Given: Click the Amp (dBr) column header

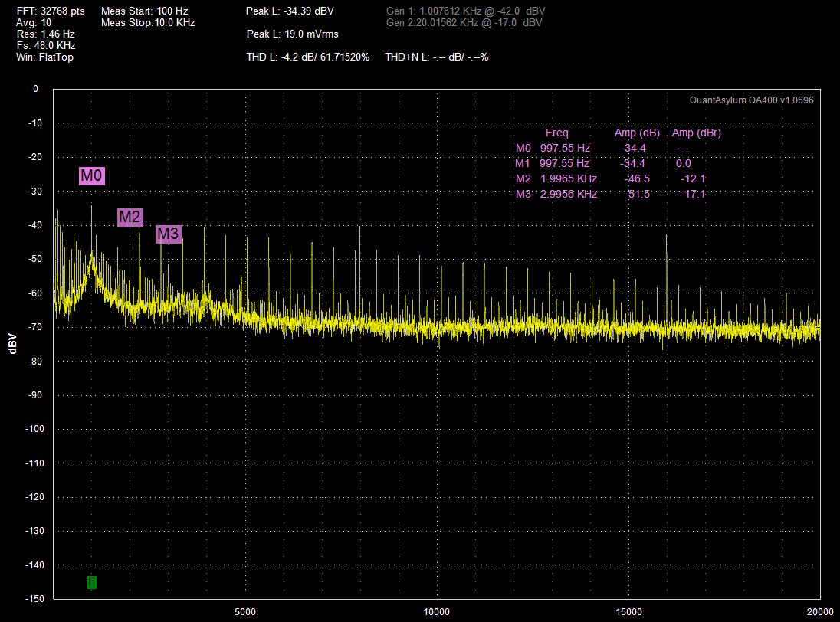Looking at the screenshot, I should pos(697,133).
